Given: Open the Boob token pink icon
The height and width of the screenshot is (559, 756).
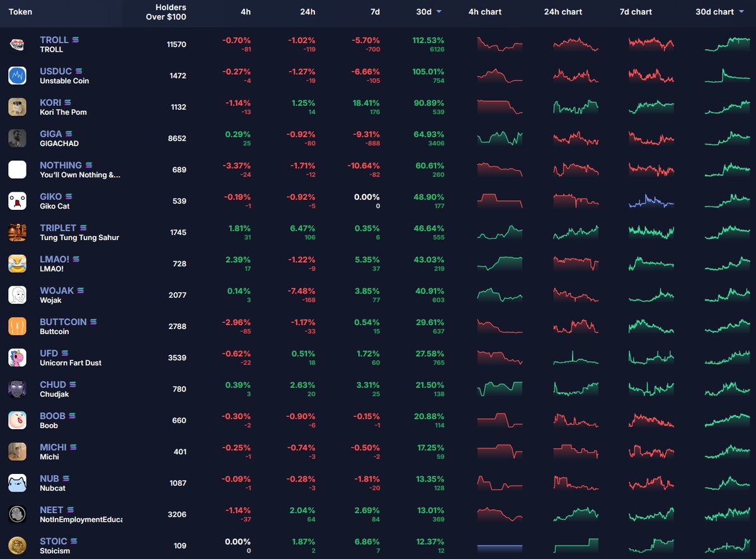Looking at the screenshot, I should click(x=17, y=420).
